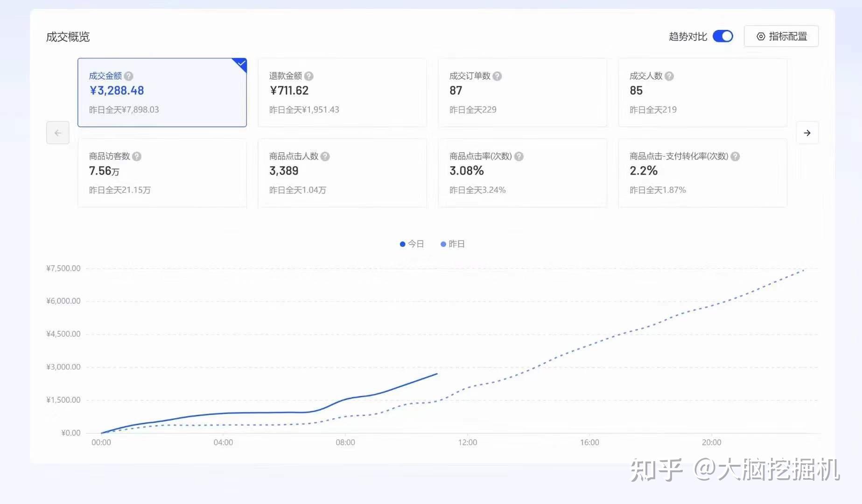Click the selected 成交金额 card checkmark
Image resolution: width=862 pixels, height=504 pixels.
pos(242,63)
